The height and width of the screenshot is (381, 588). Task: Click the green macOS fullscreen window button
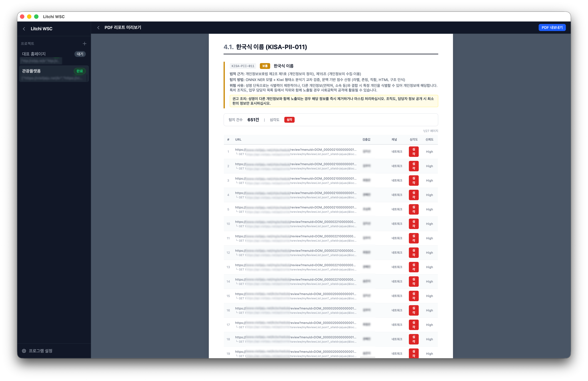pyautogui.click(x=36, y=16)
